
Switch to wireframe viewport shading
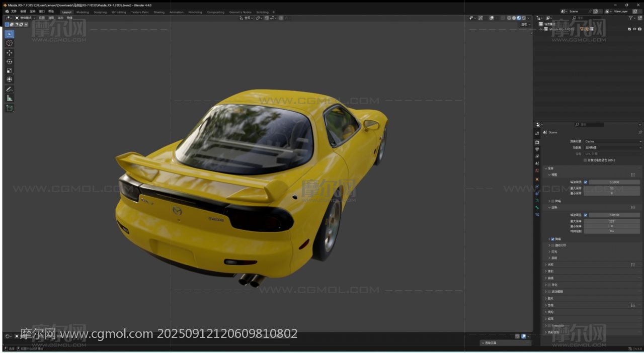tap(509, 18)
